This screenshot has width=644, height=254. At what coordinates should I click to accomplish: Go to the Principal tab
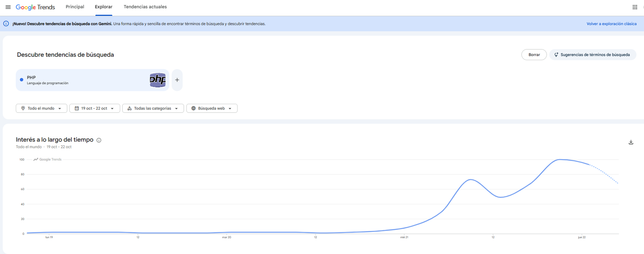tap(75, 7)
